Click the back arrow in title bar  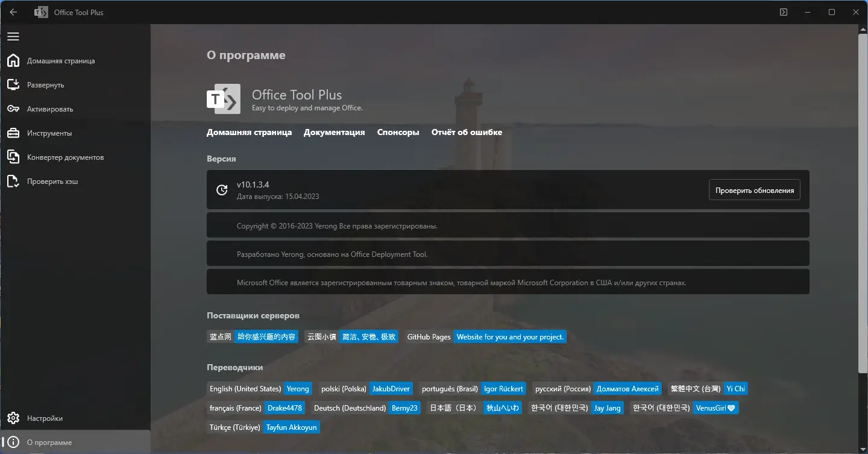pos(13,12)
